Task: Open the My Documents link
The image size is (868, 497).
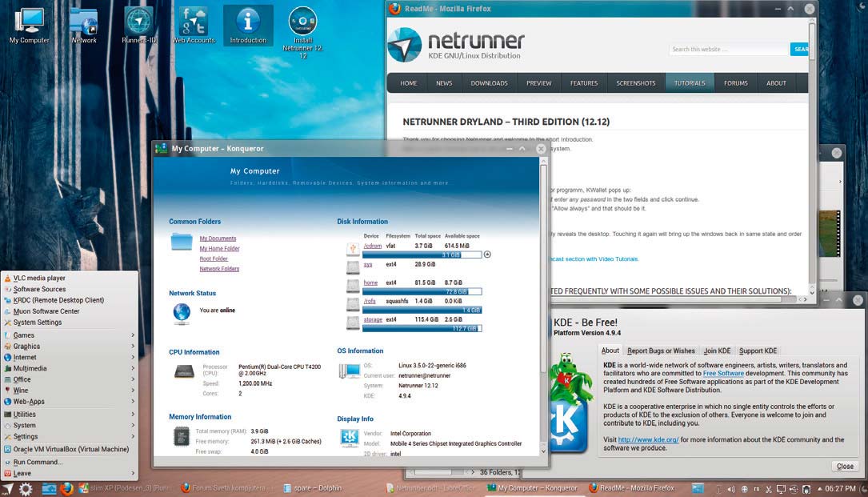Action: [218, 238]
